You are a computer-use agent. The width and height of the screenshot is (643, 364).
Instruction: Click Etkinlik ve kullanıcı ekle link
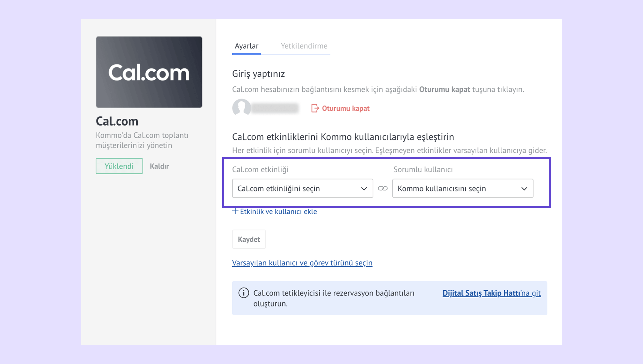[x=278, y=212]
